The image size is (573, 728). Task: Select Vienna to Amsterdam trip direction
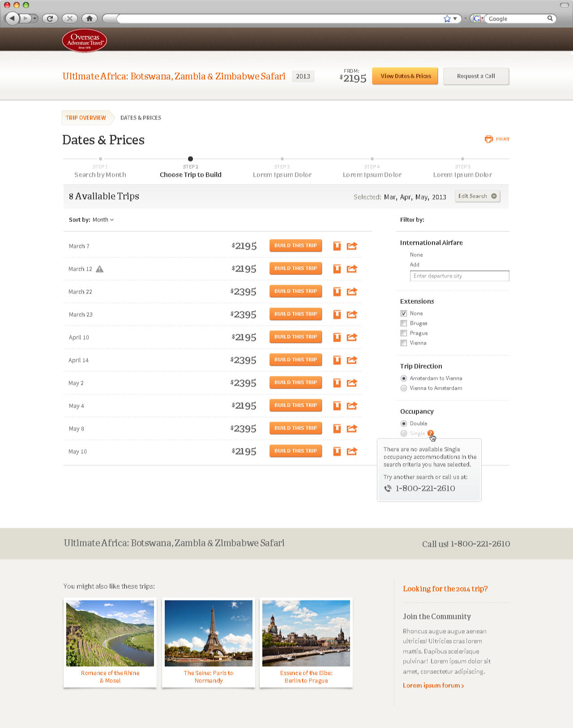tap(404, 388)
